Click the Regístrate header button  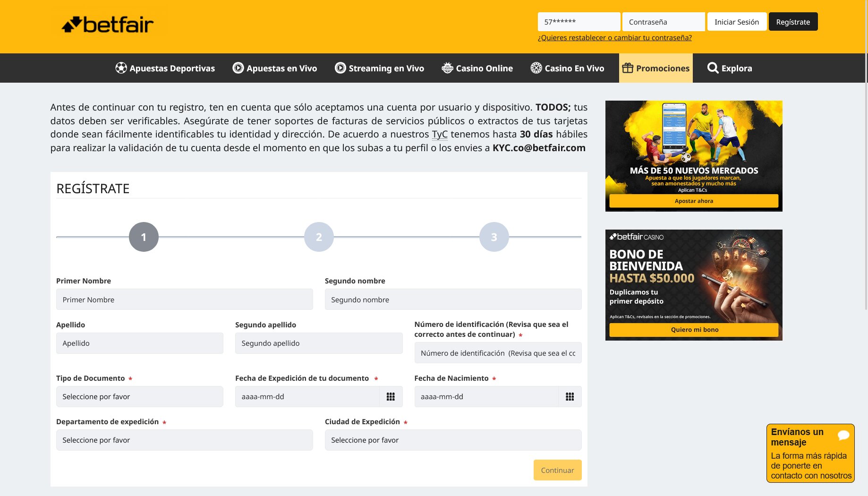793,22
